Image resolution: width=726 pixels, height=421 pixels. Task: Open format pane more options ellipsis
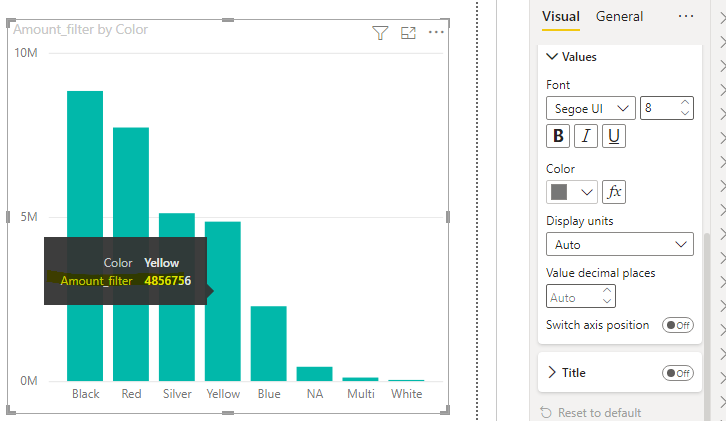click(686, 16)
